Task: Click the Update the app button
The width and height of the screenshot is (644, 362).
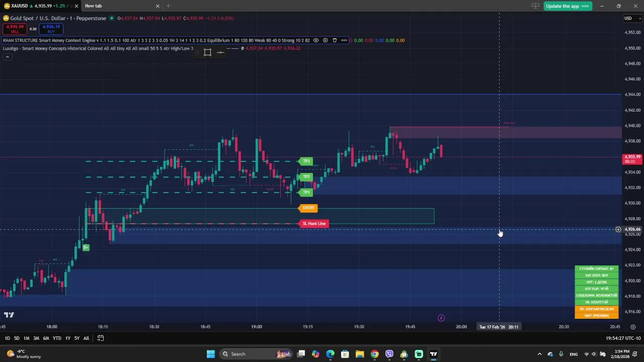Action: [568, 6]
